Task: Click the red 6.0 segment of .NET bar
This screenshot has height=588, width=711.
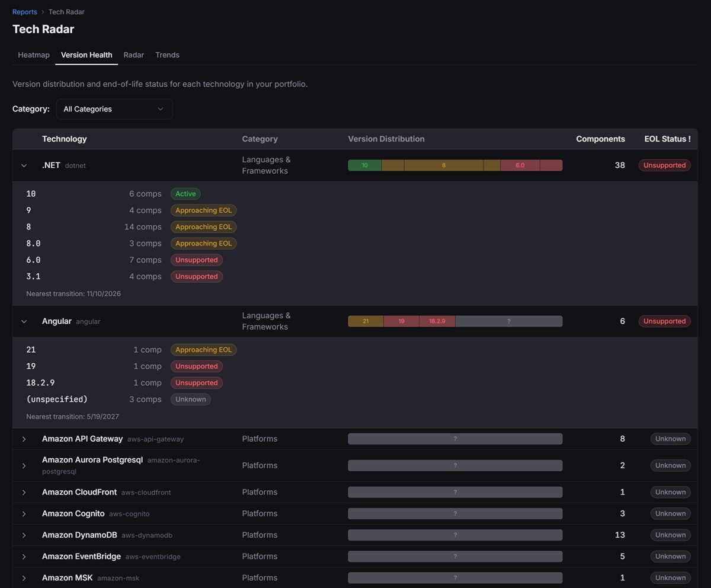Action: [x=520, y=165]
